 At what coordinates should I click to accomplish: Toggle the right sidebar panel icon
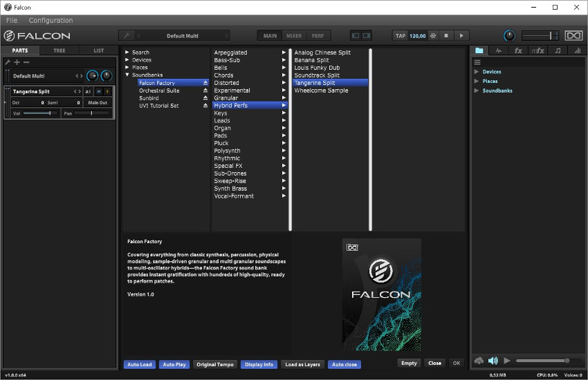tap(367, 35)
